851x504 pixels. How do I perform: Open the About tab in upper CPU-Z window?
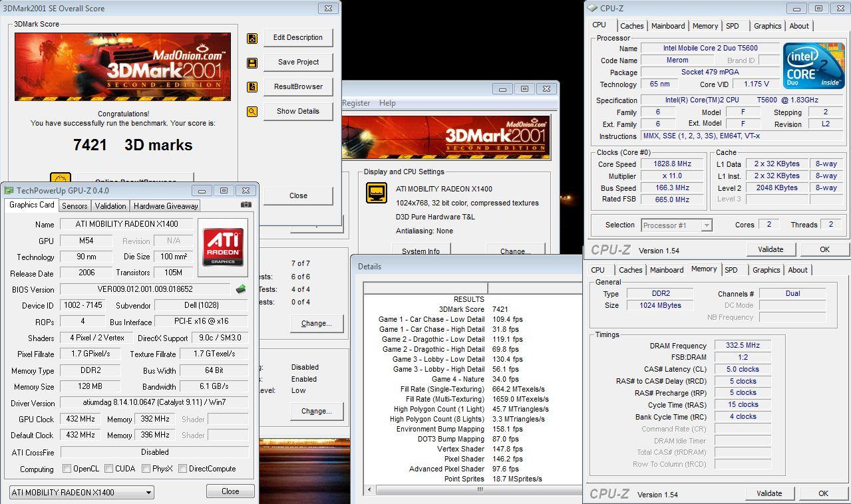tap(799, 26)
